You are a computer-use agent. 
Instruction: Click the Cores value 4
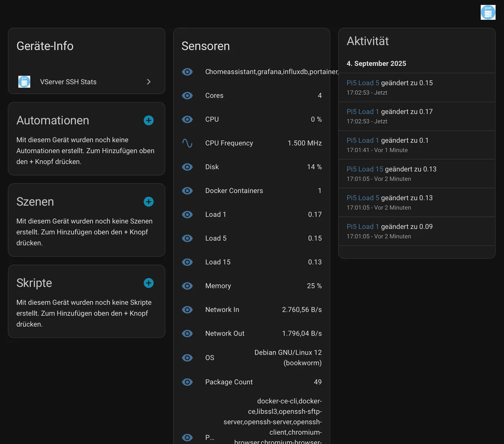[320, 96]
